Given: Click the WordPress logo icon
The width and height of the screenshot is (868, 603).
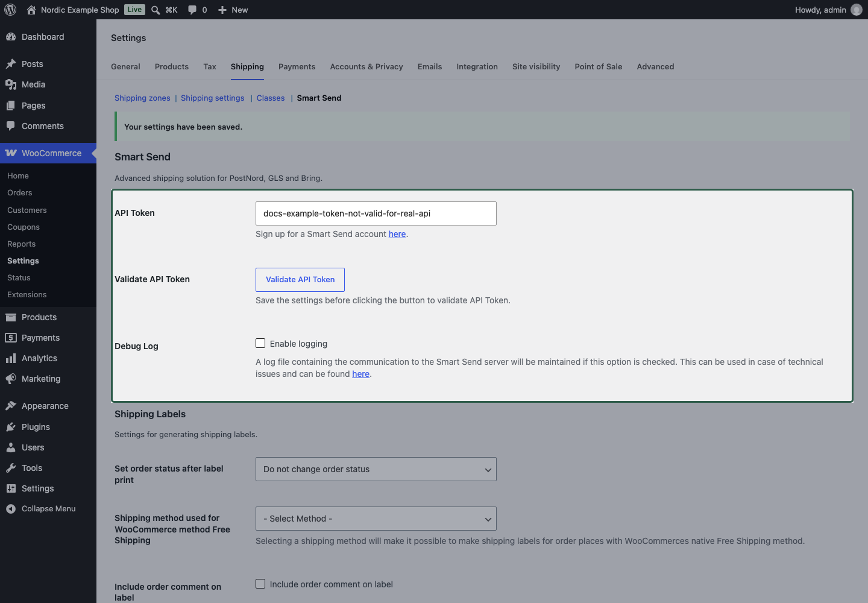Looking at the screenshot, I should click(x=10, y=10).
